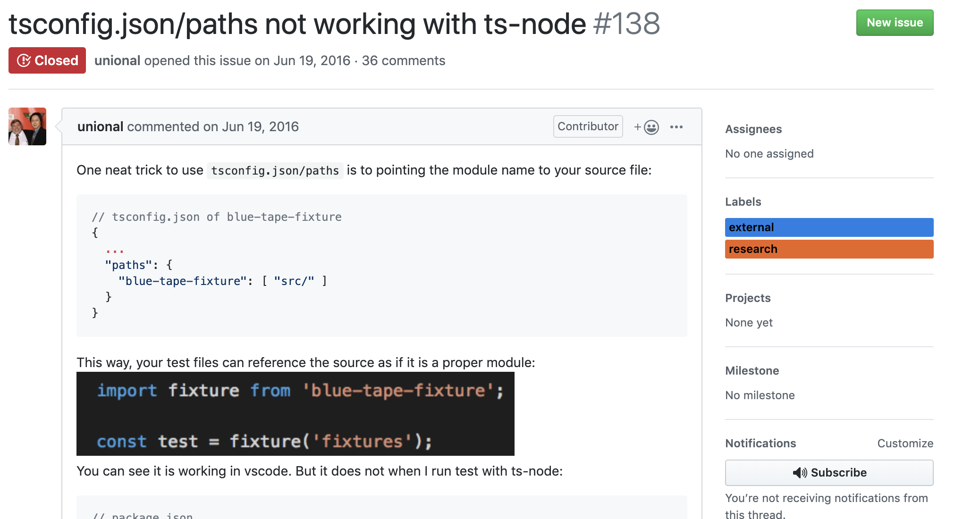This screenshot has height=519, width=980.
Task: Click unional username in comment header
Action: (x=100, y=126)
